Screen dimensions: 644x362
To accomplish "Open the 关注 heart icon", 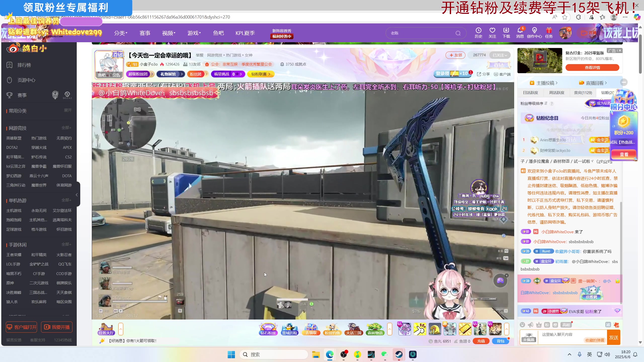I will [x=492, y=33].
